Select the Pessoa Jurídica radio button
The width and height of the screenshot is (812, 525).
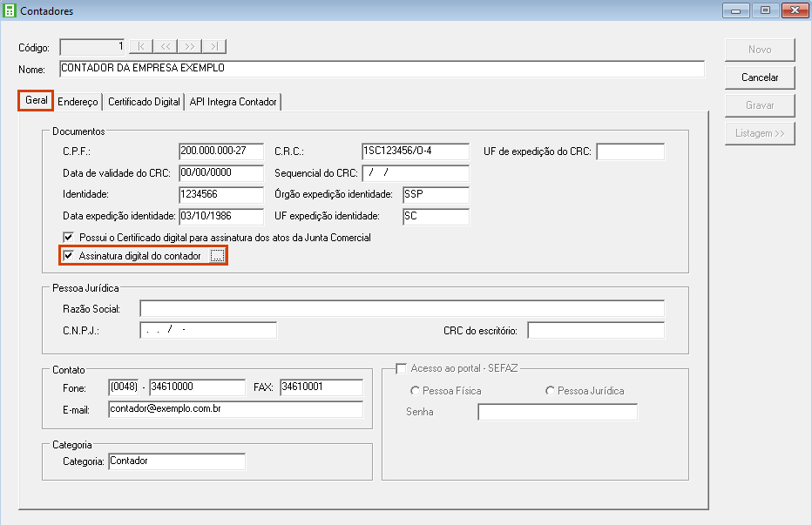pyautogui.click(x=550, y=391)
